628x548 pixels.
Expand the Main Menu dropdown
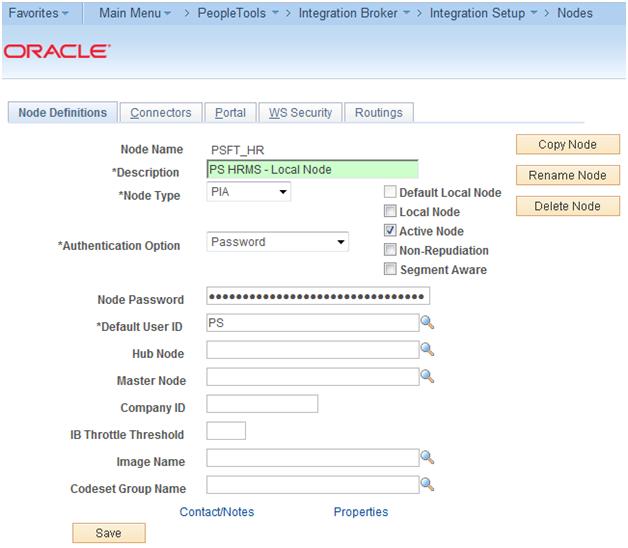point(135,13)
